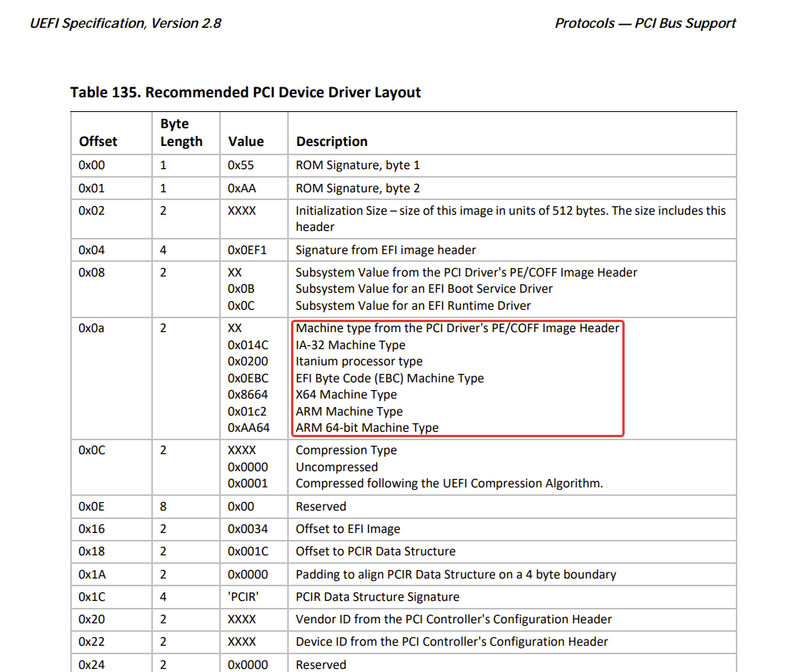Viewport: 786px width, 672px height.
Task: Select the header text 'UEFI Specification, Version 2.8'
Action: [x=125, y=24]
